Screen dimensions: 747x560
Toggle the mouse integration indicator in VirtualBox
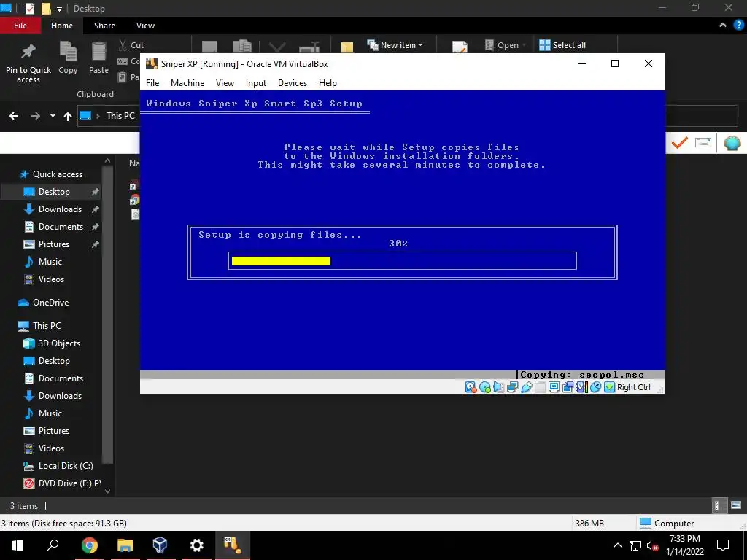[595, 387]
